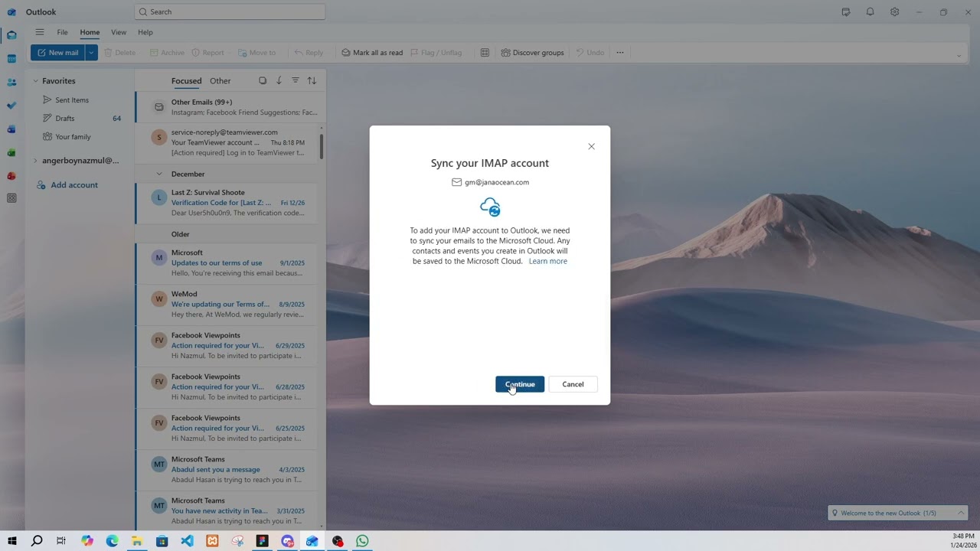Switch to the Other inbox tab
The width and height of the screenshot is (980, 551).
click(x=220, y=80)
